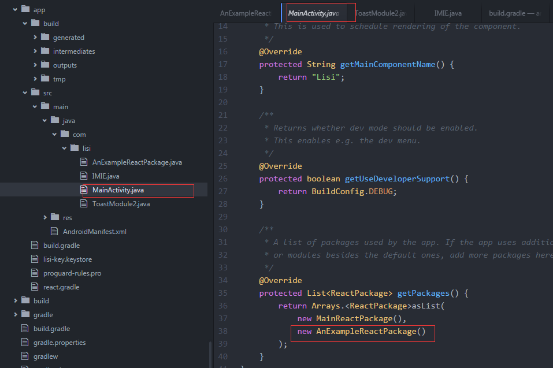Click the getMainComponentName method name
The image size is (554, 369).
tap(387, 64)
